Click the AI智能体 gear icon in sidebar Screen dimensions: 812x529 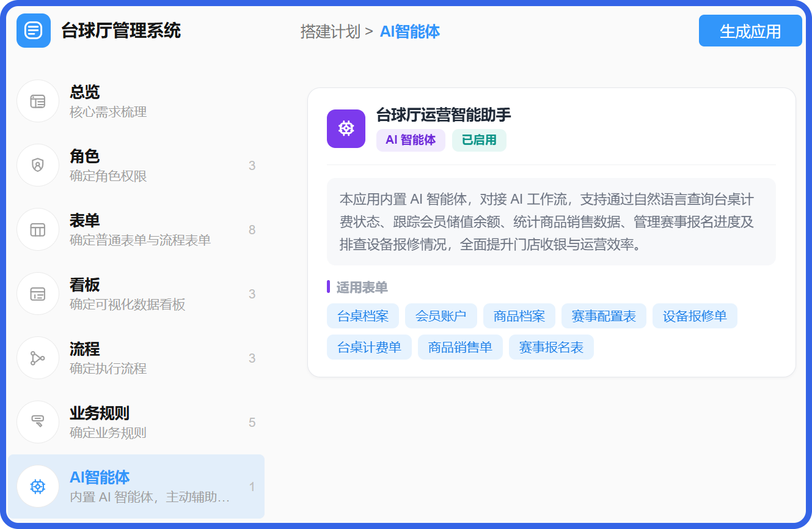point(38,486)
